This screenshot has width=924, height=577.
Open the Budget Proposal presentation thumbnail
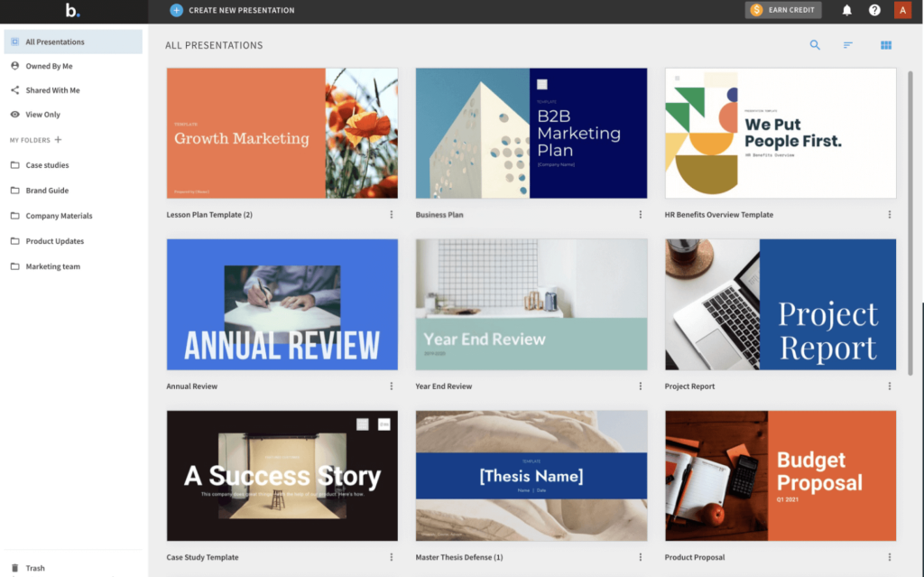[x=781, y=476]
